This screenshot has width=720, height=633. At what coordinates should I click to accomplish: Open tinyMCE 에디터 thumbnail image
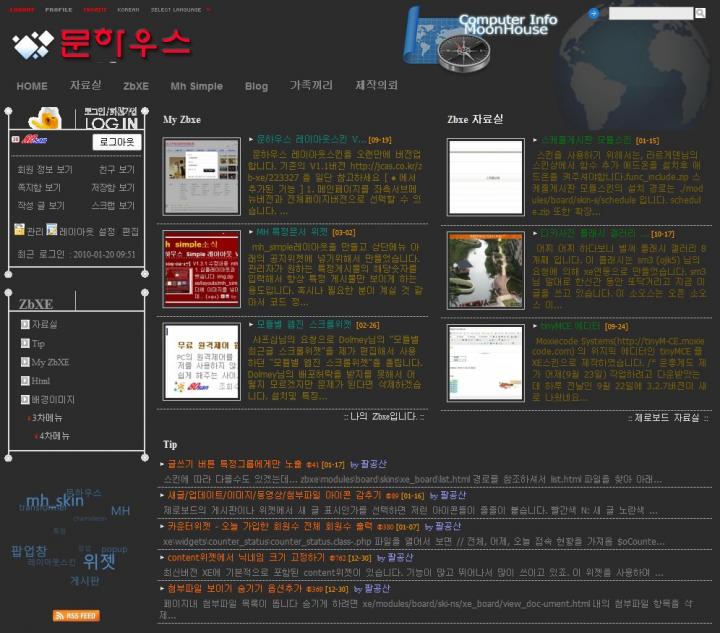coord(485,363)
